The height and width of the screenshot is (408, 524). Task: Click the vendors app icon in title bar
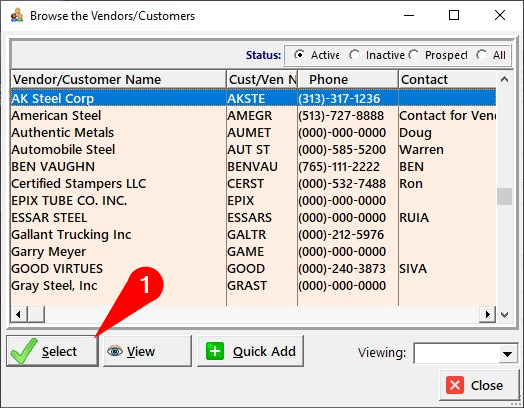click(x=17, y=15)
